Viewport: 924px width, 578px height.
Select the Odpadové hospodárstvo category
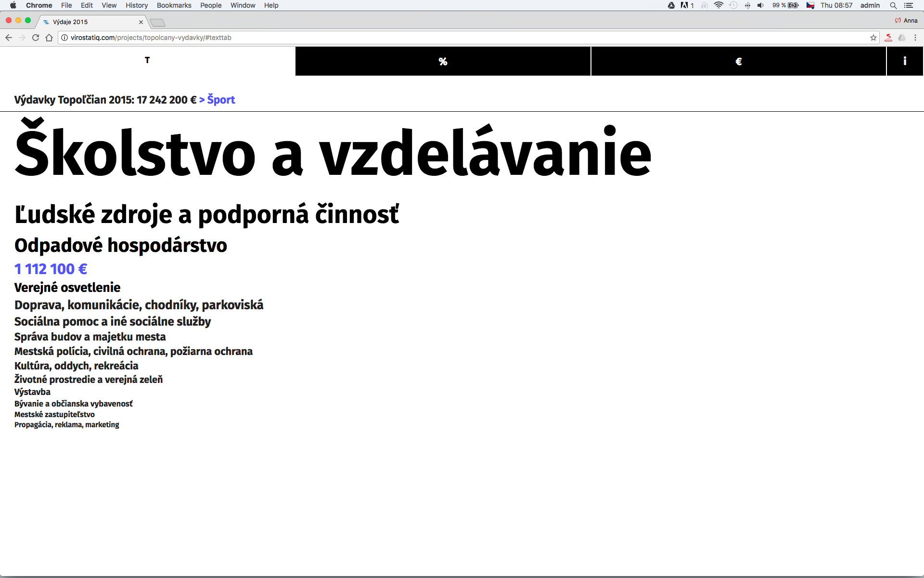pos(120,245)
